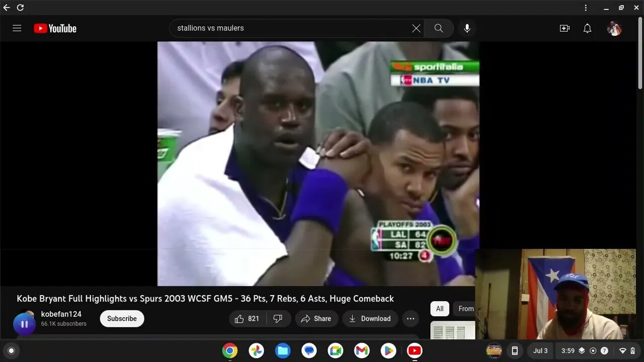Image resolution: width=644 pixels, height=362 pixels.
Task: Start voice search with the microphone
Action: click(x=467, y=28)
